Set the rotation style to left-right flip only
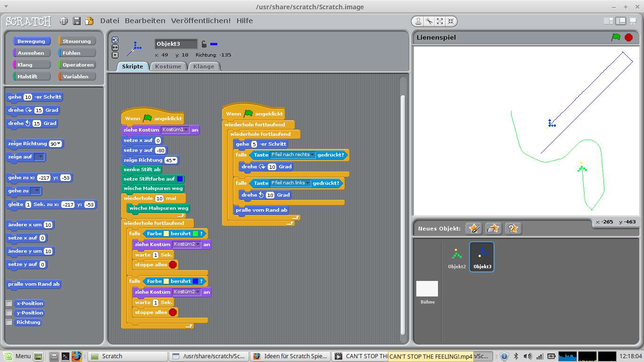Screen dimensions: 644x362 (115, 48)
